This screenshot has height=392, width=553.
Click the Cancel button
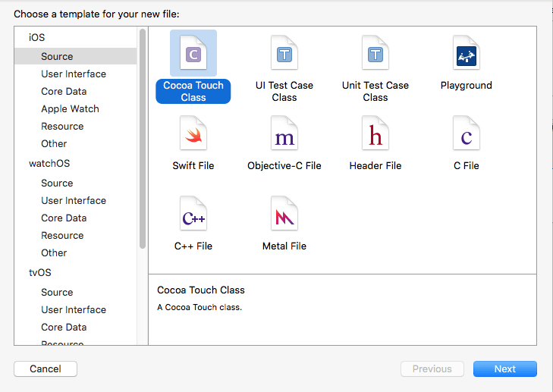(46, 368)
